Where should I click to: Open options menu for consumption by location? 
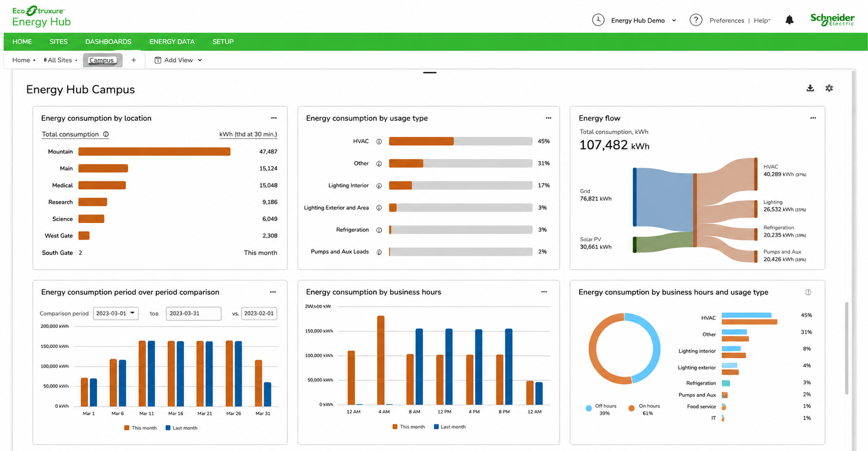tap(274, 118)
